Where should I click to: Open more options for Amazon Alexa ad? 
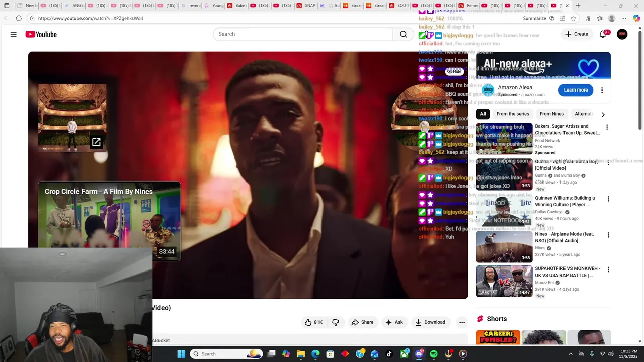pyautogui.click(x=602, y=90)
